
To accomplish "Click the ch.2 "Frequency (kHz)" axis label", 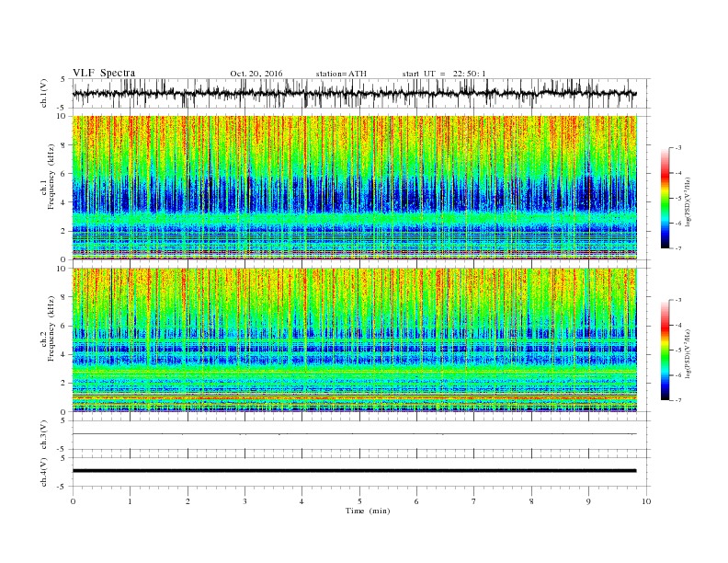I will pos(51,327).
